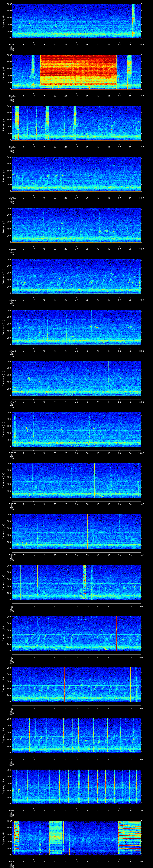Click the '18:09:00' start time label

click(x=12, y=453)
